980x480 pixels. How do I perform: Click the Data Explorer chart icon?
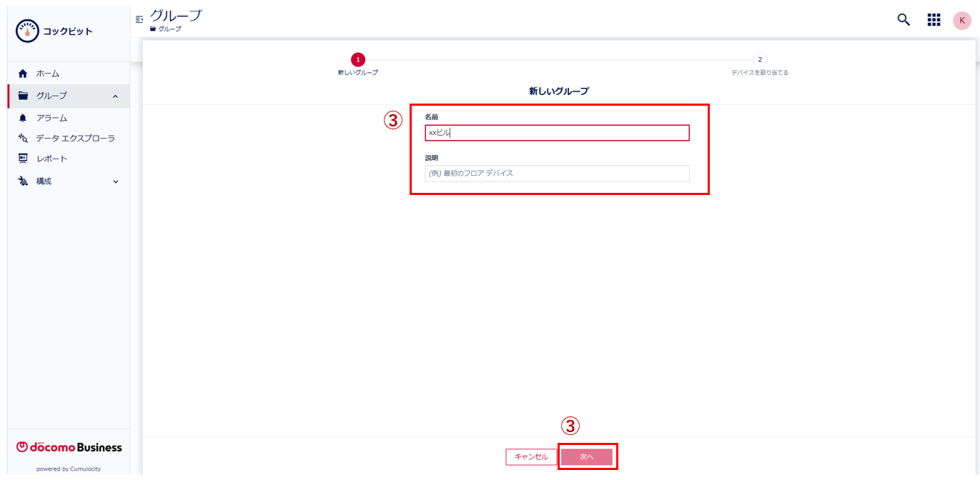(x=23, y=139)
